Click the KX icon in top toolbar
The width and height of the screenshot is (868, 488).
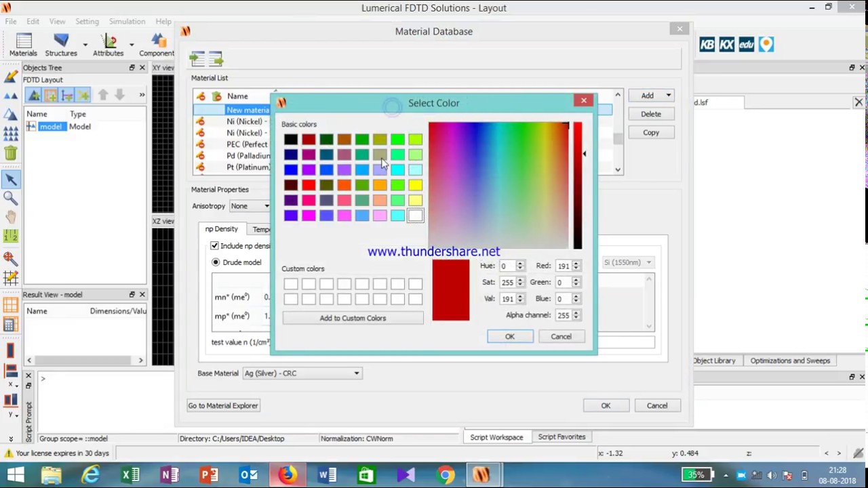pyautogui.click(x=727, y=45)
